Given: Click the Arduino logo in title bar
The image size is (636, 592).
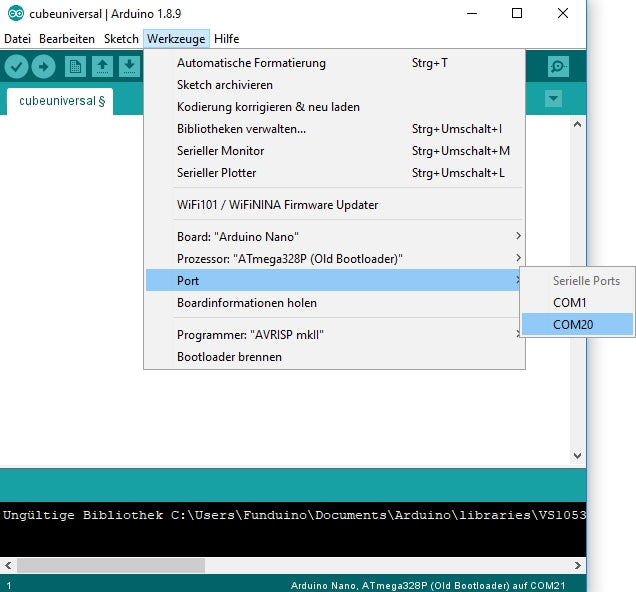Looking at the screenshot, I should (16, 14).
